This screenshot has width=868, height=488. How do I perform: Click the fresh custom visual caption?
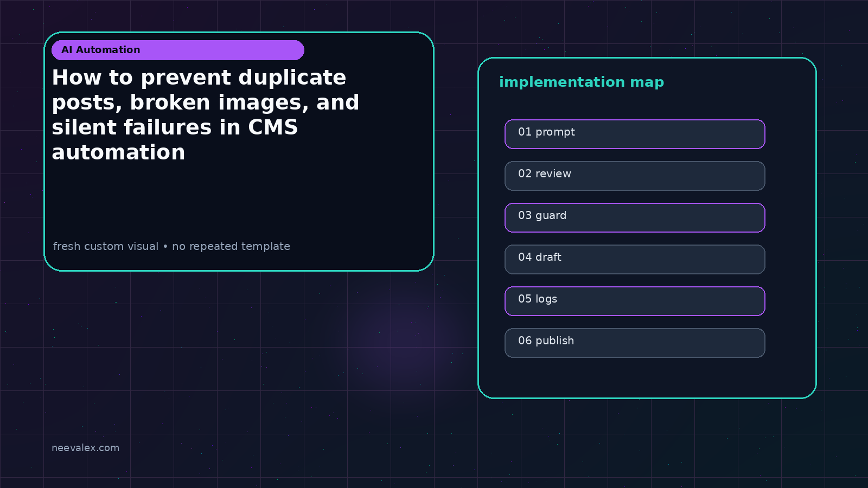(x=171, y=246)
